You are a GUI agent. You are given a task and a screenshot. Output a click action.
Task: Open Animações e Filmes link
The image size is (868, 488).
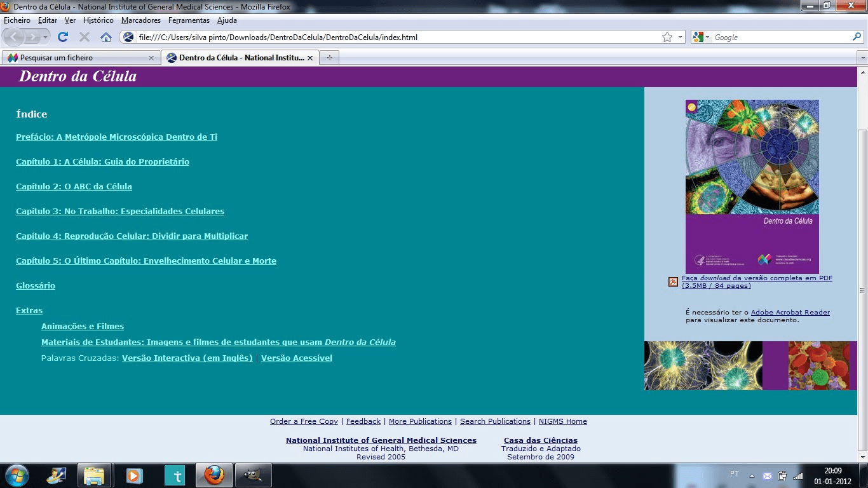coord(83,327)
